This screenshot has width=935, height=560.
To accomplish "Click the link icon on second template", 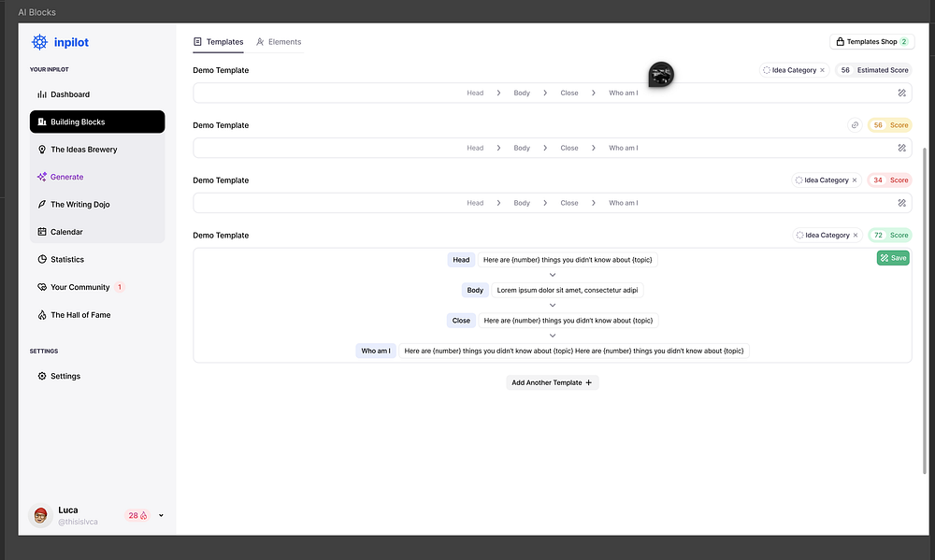I will 855,124.
